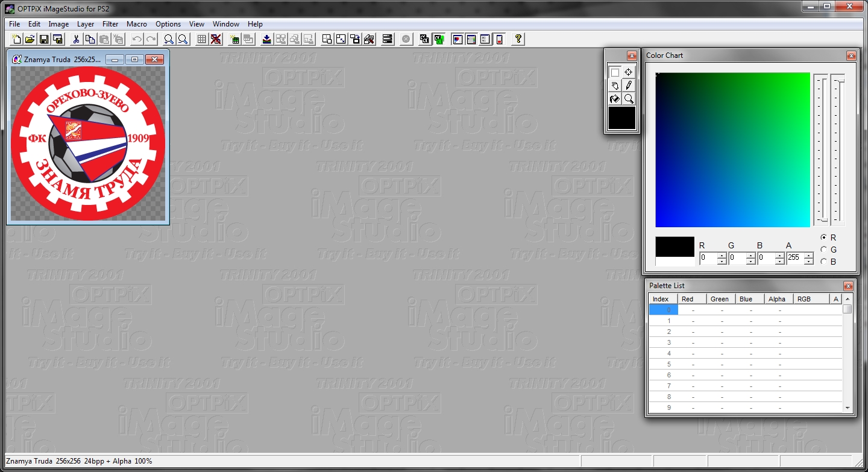Undo the last action with the curved-arrow icon
The height and width of the screenshot is (472, 868).
137,39
